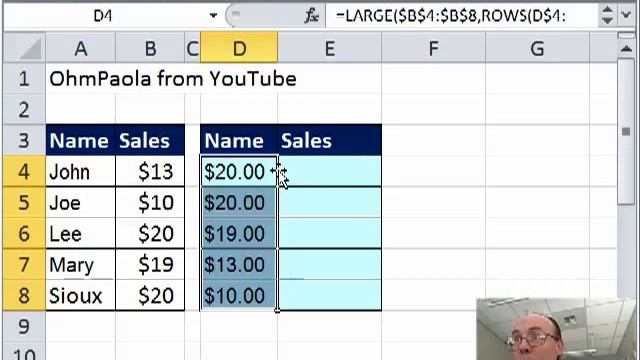Click the split box above the vertical scrollbar

click(626, 36)
